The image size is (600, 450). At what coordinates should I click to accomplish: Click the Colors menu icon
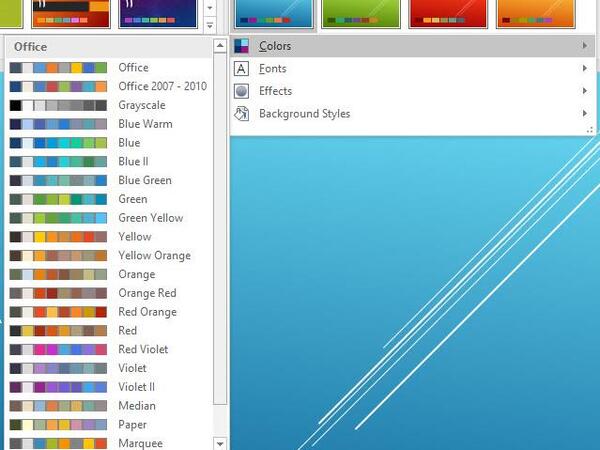241,46
